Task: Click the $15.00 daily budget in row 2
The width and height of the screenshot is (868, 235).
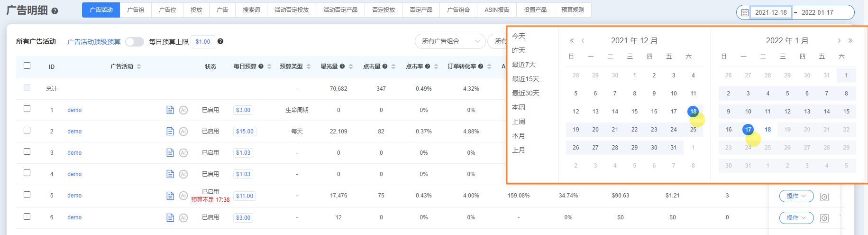Action: pos(245,132)
